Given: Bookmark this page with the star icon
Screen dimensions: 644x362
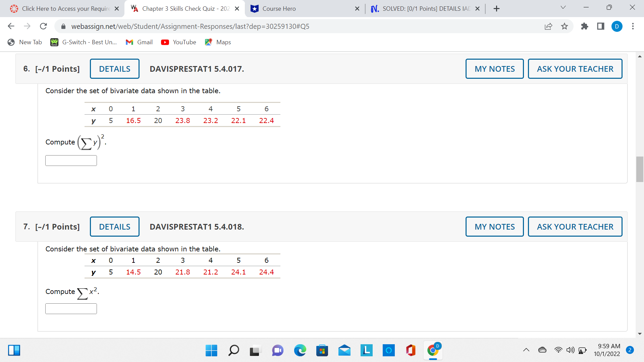Looking at the screenshot, I should [565, 26].
